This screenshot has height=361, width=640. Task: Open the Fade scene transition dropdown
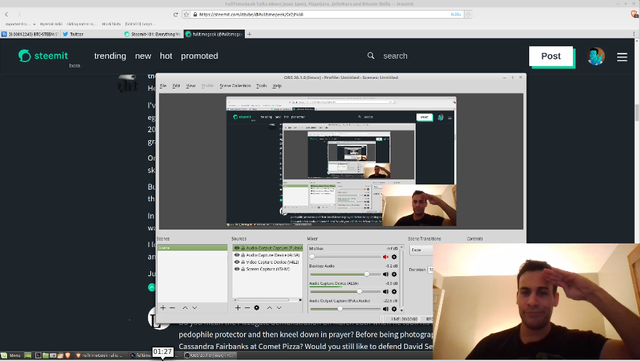pos(421,250)
